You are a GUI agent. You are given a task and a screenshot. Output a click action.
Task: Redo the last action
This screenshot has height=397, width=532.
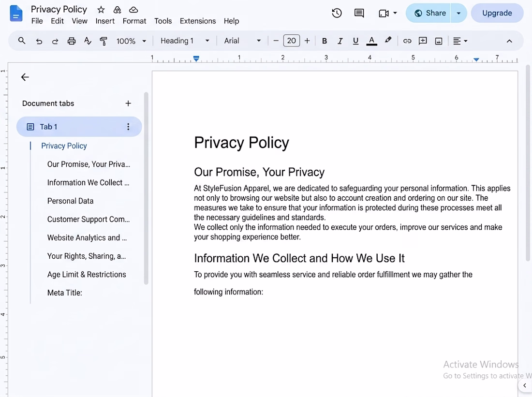[55, 41]
